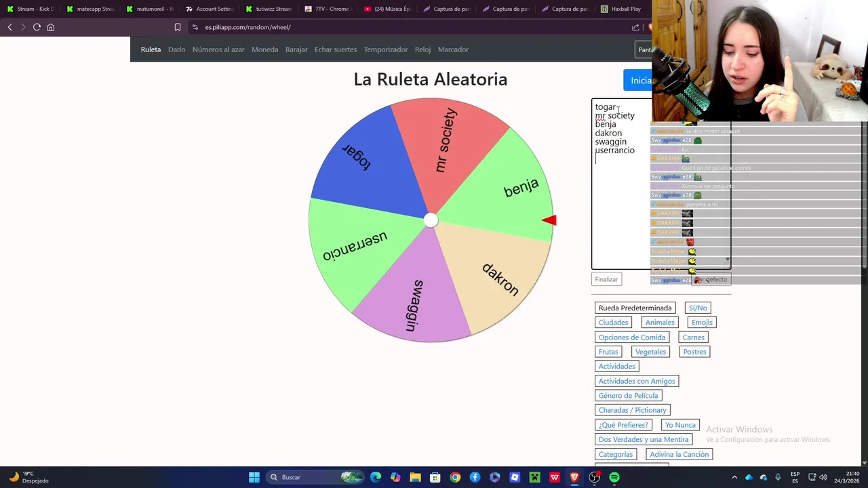Open Dado in the site navbar
Viewport: 868px width, 488px height.
pos(176,49)
